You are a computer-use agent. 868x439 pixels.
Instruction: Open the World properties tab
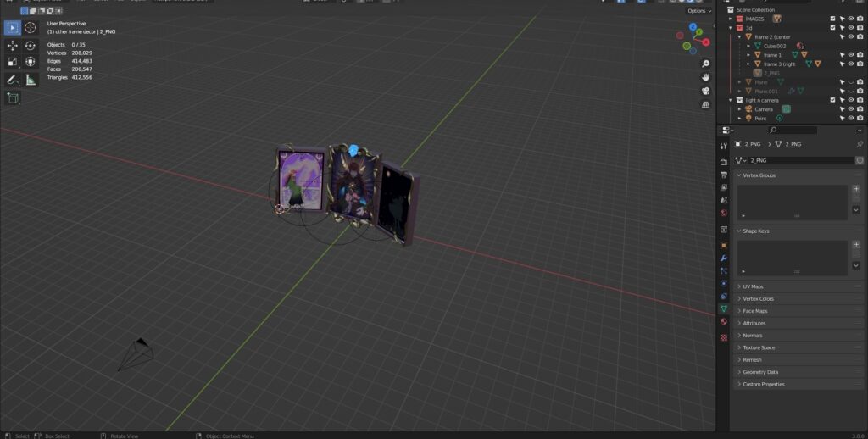[x=724, y=213]
